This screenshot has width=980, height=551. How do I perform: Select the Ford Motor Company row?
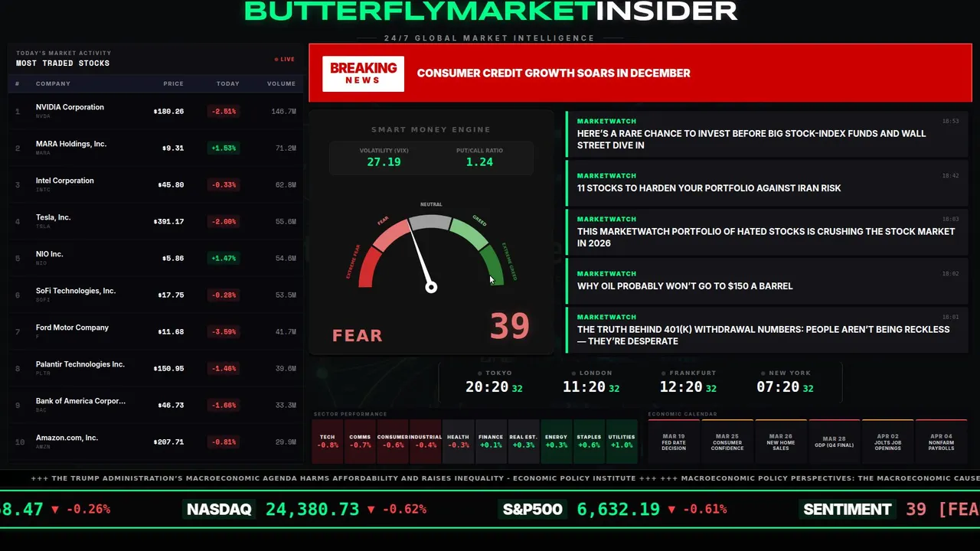click(155, 331)
